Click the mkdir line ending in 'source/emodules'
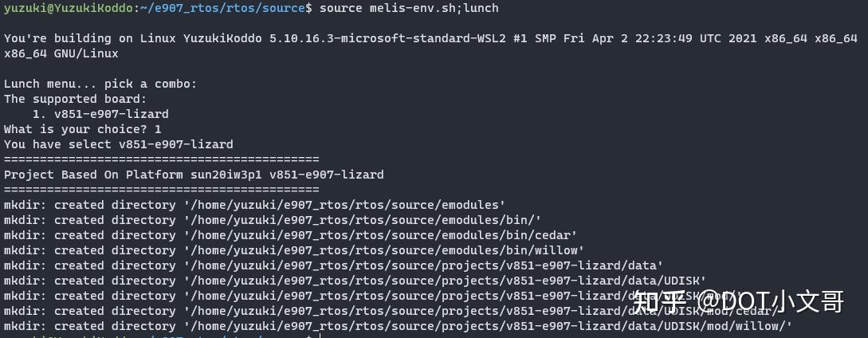This screenshot has height=338, width=868. (255, 205)
